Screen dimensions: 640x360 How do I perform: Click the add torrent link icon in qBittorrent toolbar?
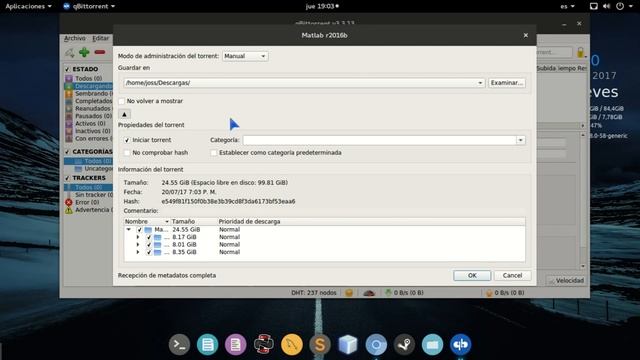point(70,52)
